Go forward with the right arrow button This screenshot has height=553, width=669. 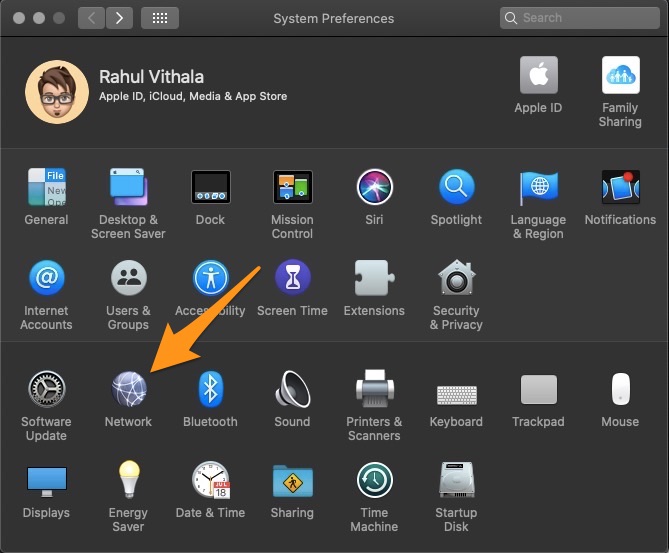[119, 18]
